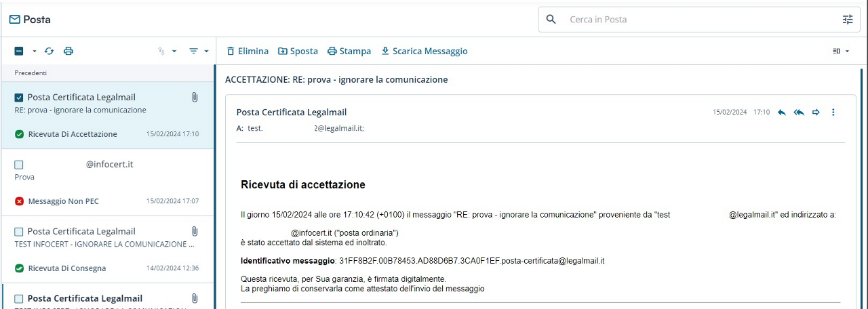
Task: Check the 'Prova' message from infocert.it
Action: coord(19,165)
